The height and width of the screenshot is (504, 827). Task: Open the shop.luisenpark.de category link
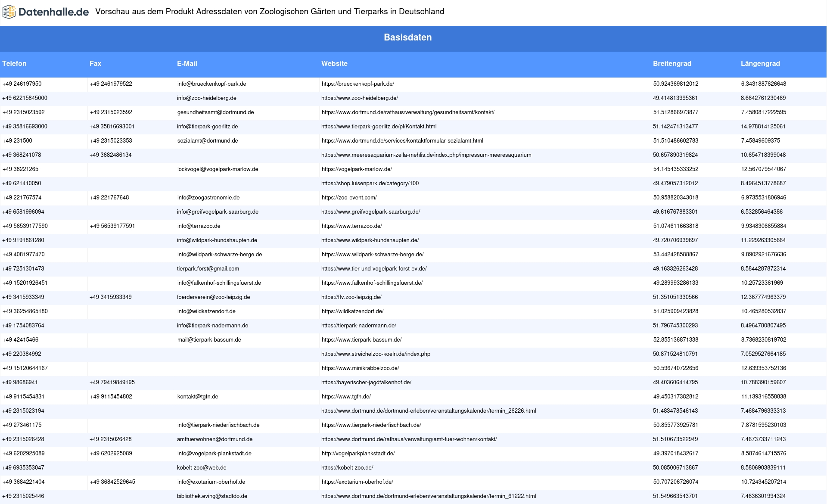click(x=370, y=184)
